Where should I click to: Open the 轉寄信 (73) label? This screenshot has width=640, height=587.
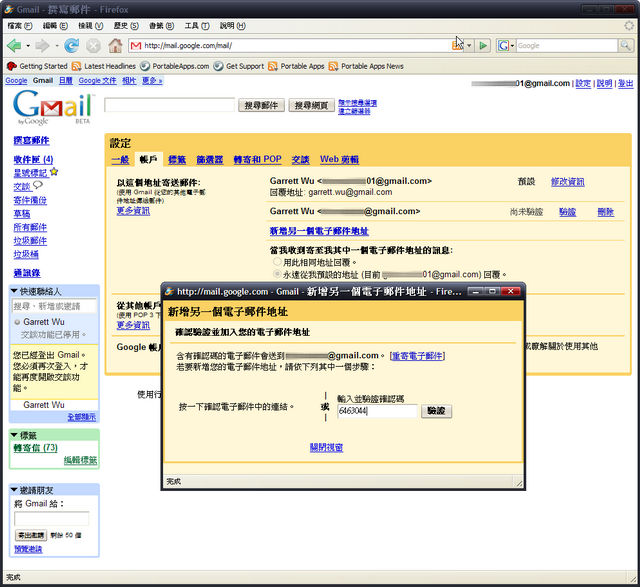point(36,448)
